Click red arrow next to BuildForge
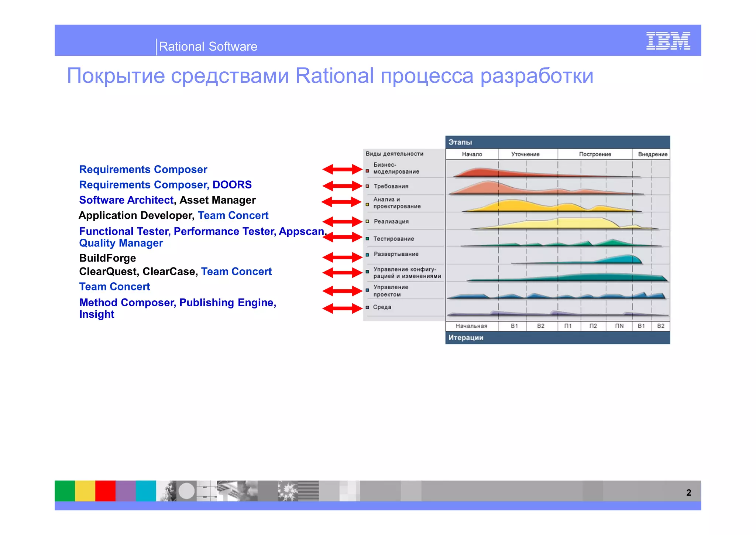756x535 pixels. (x=342, y=257)
